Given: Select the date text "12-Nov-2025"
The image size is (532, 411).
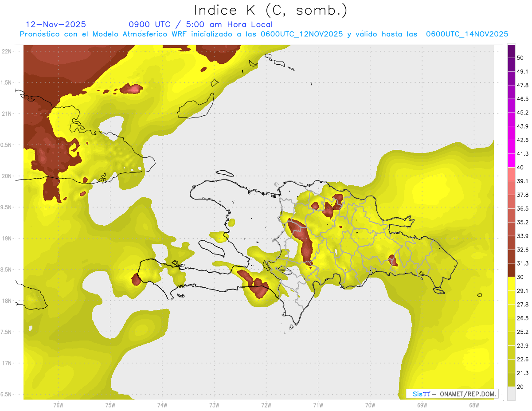Looking at the screenshot, I should tap(56, 24).
